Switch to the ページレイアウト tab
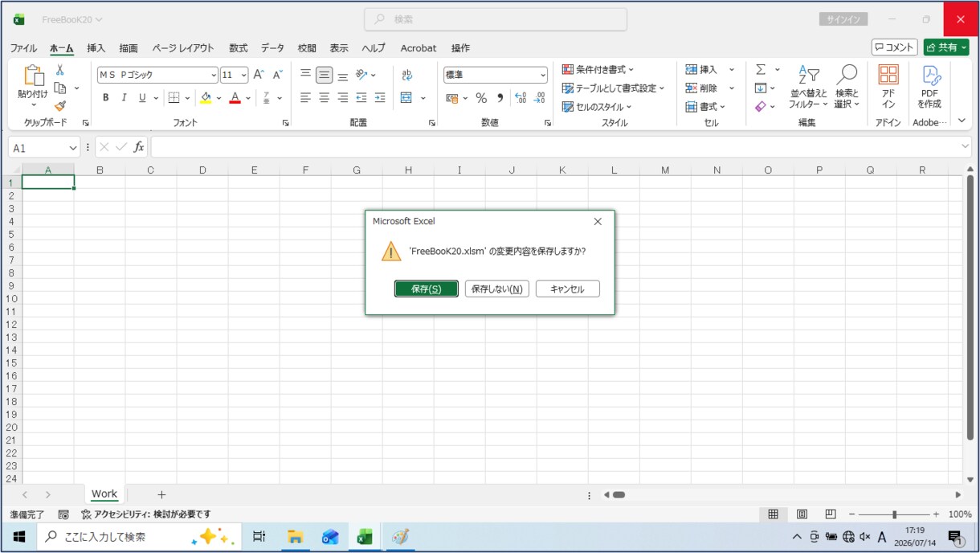Viewport: 980px width, 553px height. coord(183,48)
